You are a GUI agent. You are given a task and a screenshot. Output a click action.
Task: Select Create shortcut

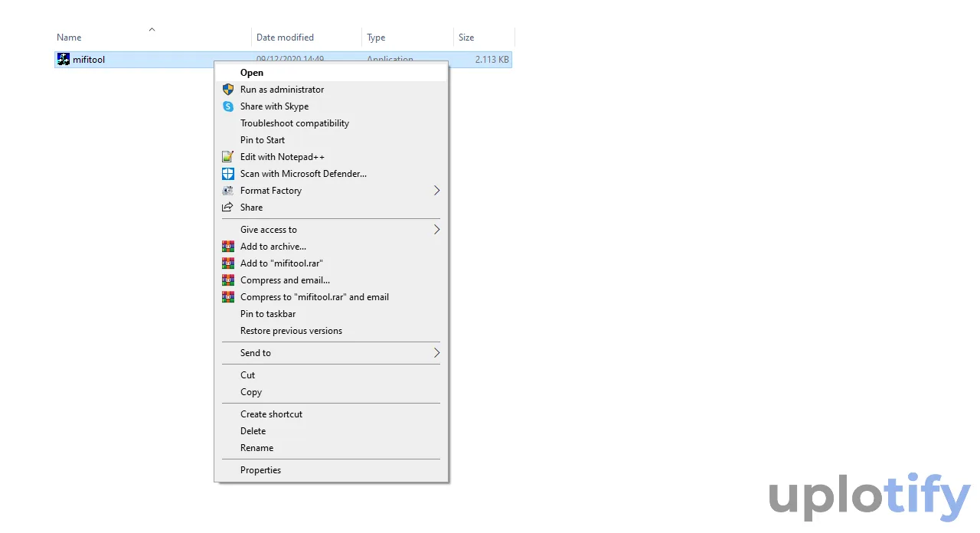click(331, 414)
